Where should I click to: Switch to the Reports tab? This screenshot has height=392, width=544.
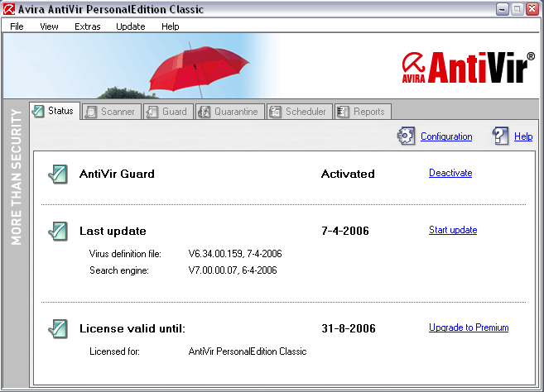pos(363,112)
